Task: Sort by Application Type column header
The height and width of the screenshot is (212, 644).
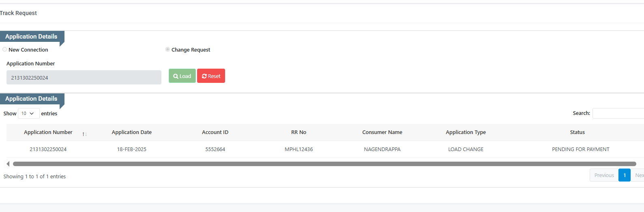Action: tap(466, 132)
